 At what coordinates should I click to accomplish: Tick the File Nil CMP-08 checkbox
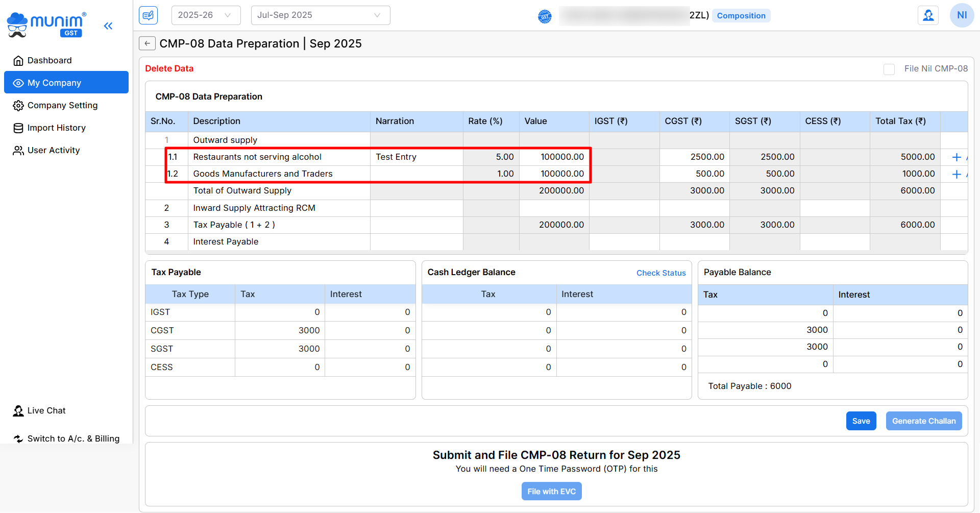pos(889,69)
